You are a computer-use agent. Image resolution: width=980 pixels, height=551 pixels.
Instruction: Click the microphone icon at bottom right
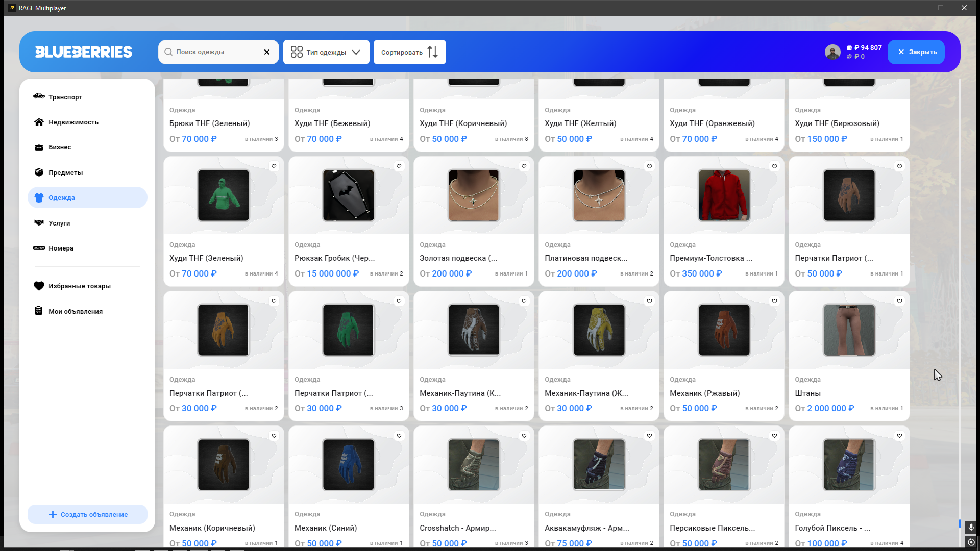[x=971, y=527]
